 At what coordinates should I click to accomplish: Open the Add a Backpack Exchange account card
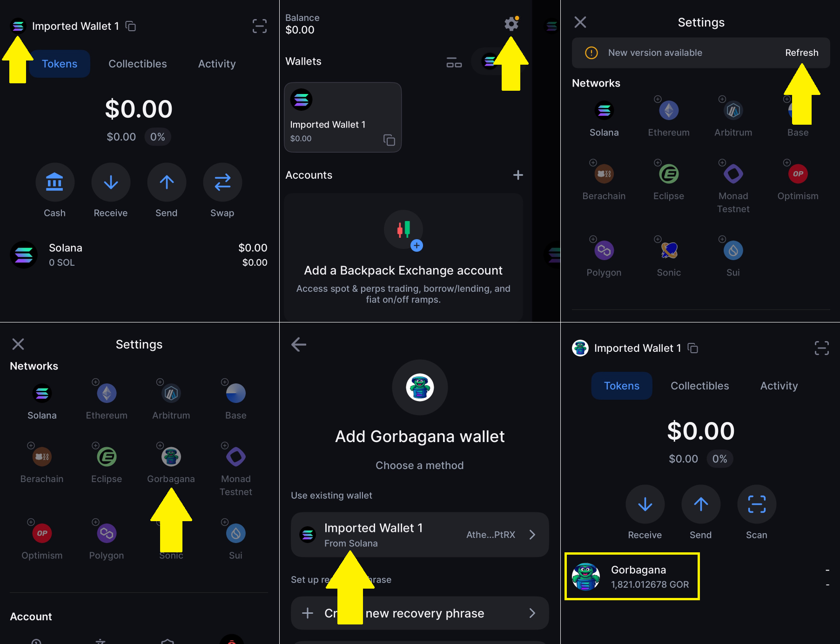pyautogui.click(x=403, y=257)
